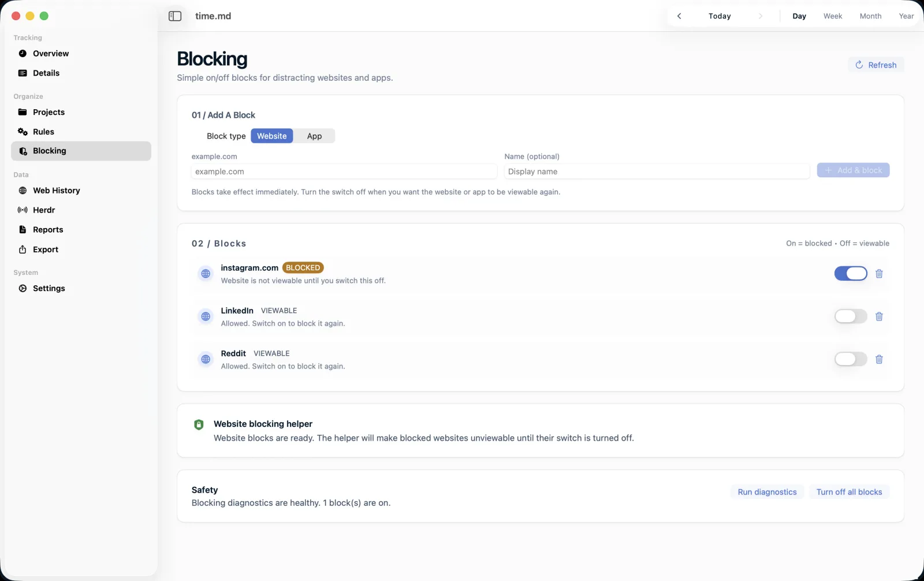Turn off the instagram.com block switch
This screenshot has width=924, height=581.
click(851, 274)
